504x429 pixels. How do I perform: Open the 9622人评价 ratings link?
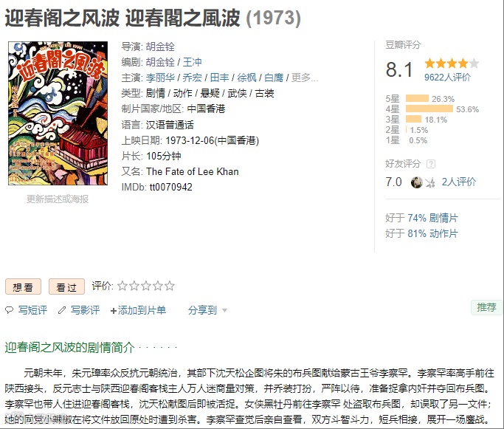447,78
